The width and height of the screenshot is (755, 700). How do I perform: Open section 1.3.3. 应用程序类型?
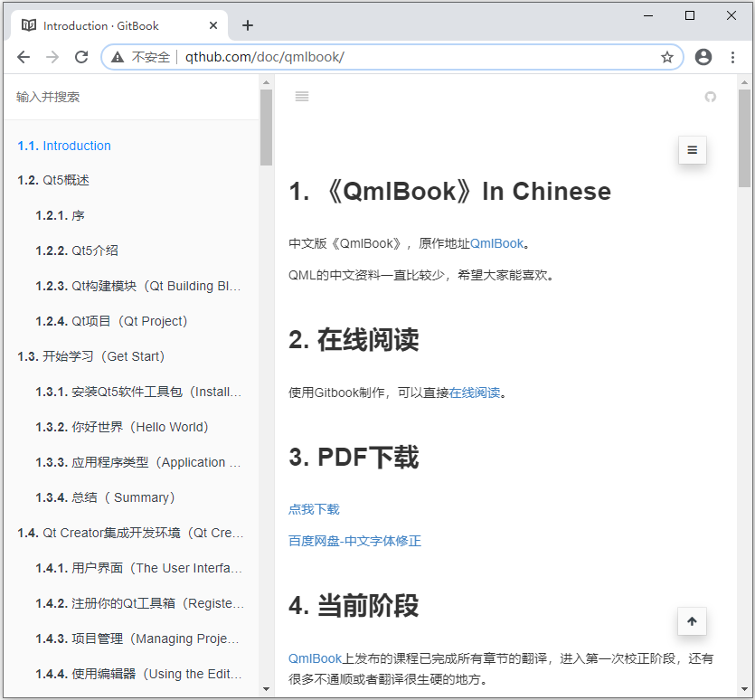(138, 462)
